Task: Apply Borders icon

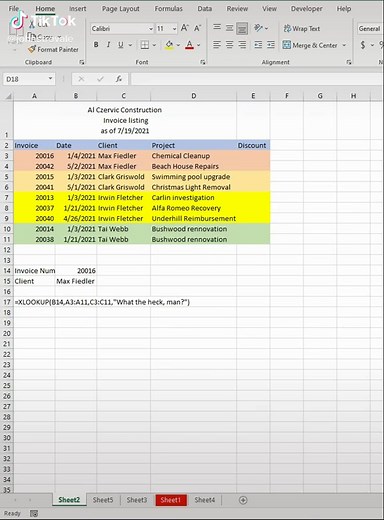Action: (x=145, y=45)
